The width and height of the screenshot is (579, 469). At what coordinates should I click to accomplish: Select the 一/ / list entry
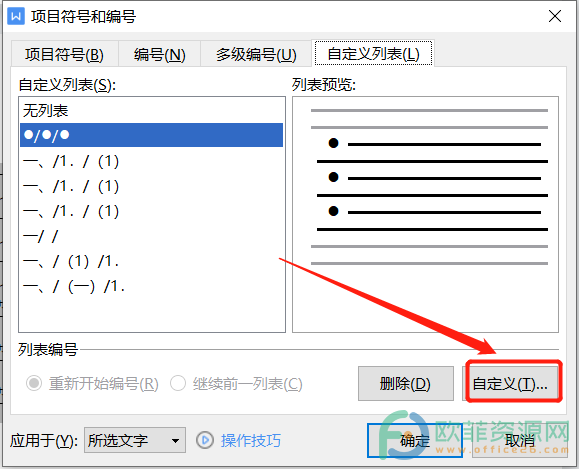[151, 236]
